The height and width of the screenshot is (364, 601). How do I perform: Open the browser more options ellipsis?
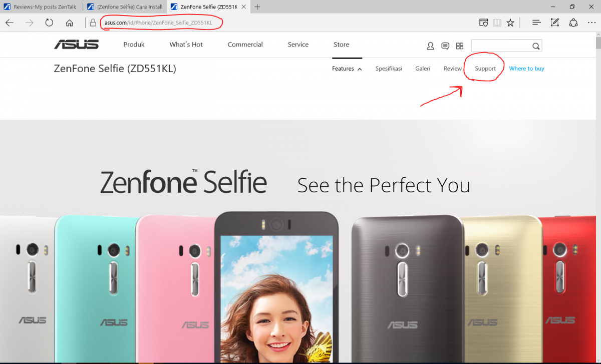(591, 23)
